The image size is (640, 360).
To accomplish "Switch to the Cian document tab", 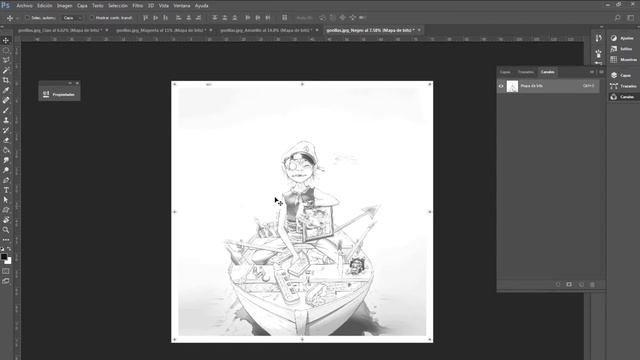I will pyautogui.click(x=60, y=30).
